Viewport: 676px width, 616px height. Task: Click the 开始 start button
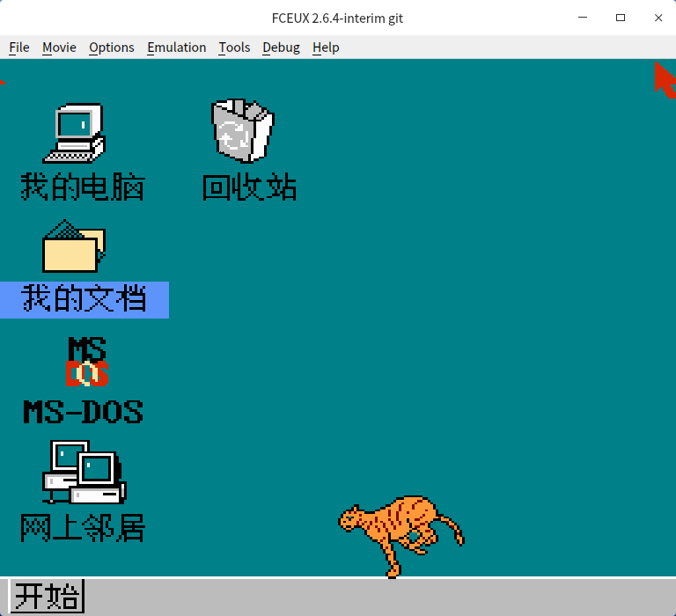coord(47,597)
